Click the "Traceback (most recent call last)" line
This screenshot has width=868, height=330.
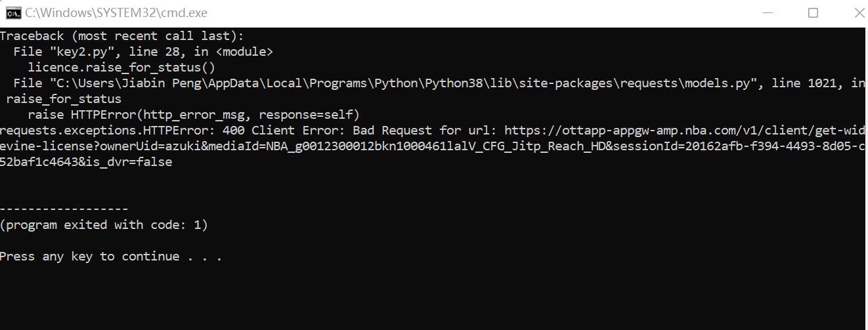coord(121,36)
